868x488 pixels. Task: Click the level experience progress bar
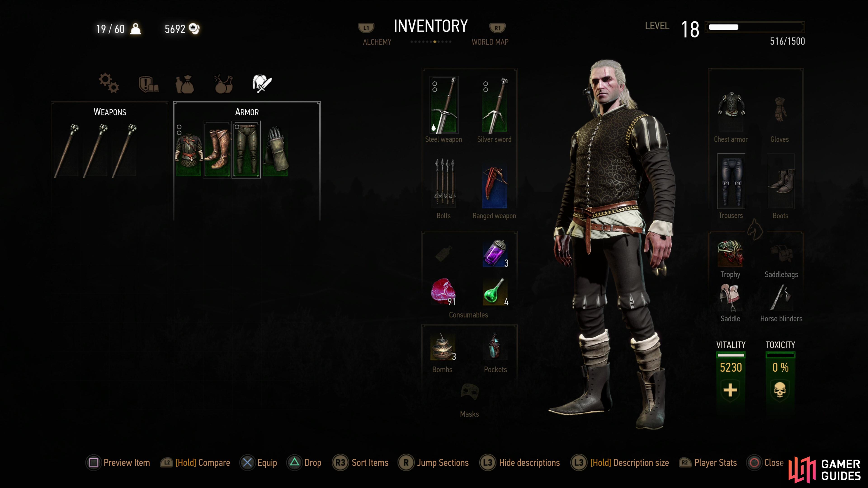pos(755,27)
